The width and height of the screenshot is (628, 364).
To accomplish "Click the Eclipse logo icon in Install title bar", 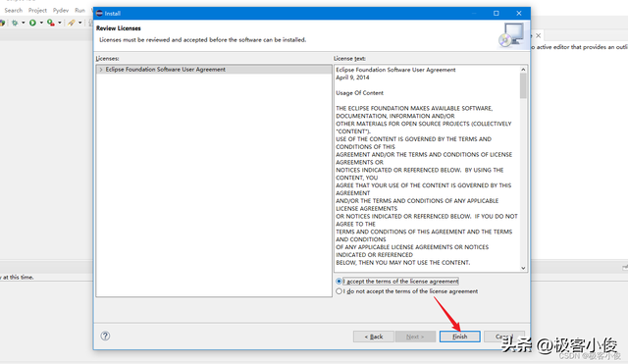I will tap(100, 13).
